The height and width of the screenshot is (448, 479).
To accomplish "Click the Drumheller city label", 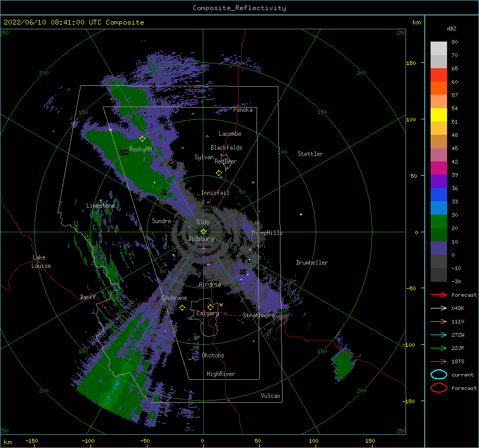I will (312, 263).
